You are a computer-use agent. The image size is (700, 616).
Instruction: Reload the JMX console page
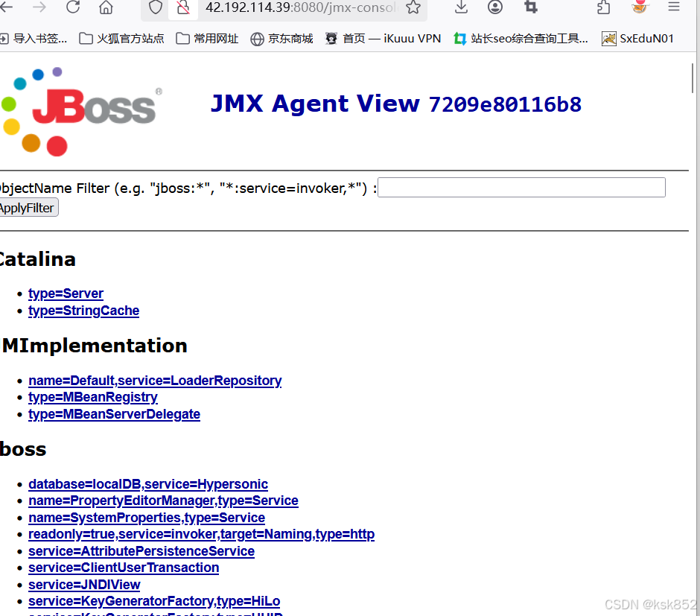[72, 7]
